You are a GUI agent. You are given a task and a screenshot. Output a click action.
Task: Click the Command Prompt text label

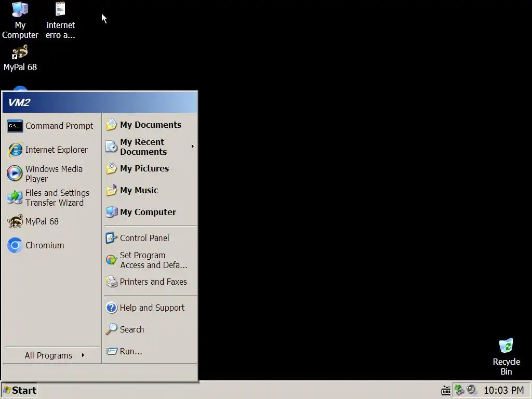point(59,126)
